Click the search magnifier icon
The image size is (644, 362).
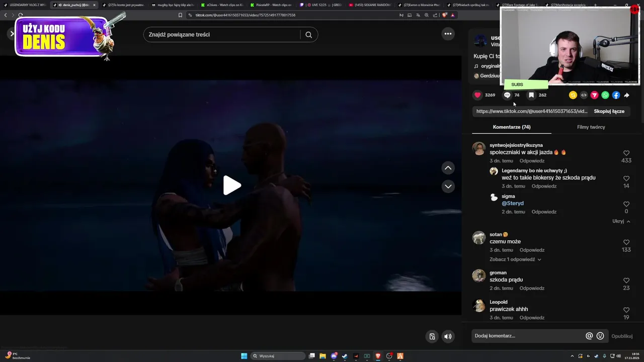[308, 35]
